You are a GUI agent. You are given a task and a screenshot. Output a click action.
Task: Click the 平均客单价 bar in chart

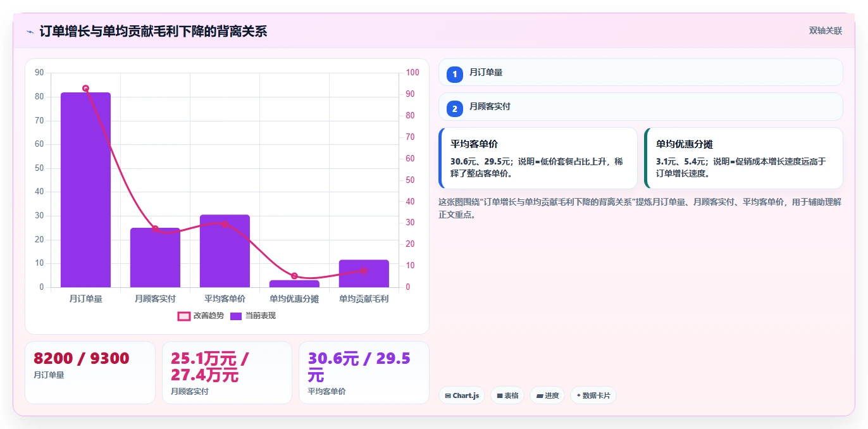(225, 251)
